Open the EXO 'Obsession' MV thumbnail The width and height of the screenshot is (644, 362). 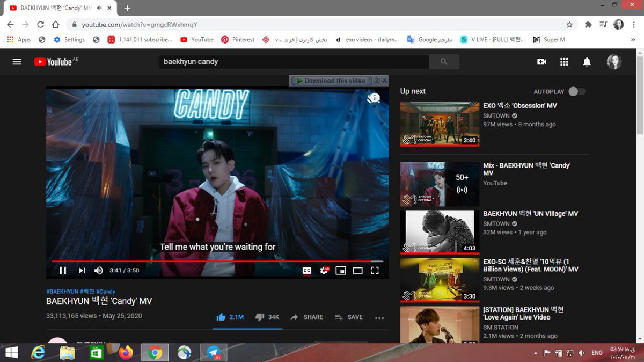[x=440, y=124]
